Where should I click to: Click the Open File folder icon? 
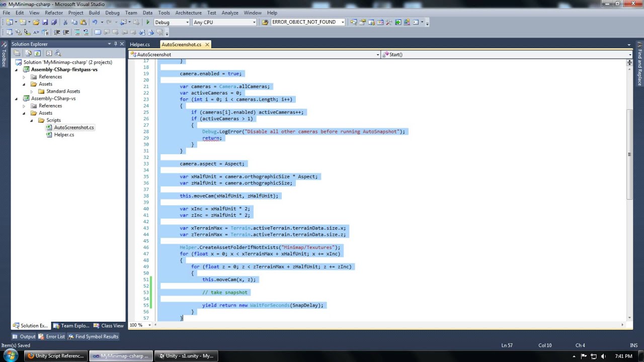(x=36, y=22)
